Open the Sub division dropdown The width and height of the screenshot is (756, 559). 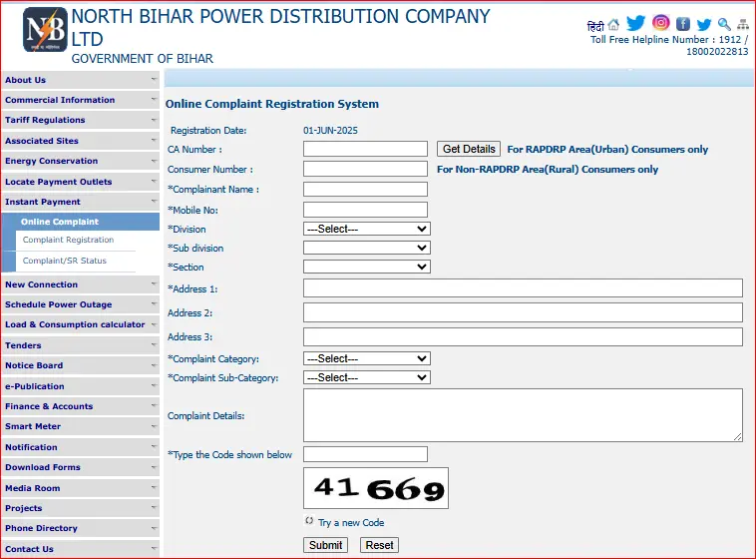[367, 248]
